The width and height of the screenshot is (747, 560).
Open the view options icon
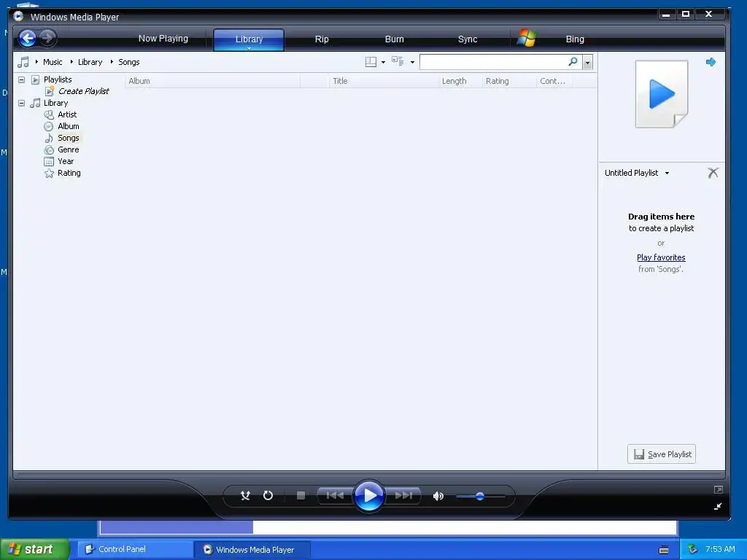click(398, 61)
